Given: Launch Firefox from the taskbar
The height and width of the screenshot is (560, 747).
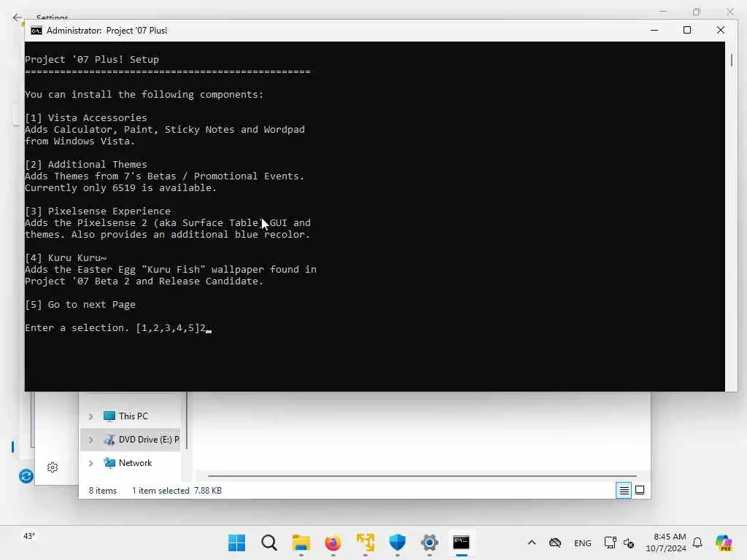Looking at the screenshot, I should pos(333,542).
